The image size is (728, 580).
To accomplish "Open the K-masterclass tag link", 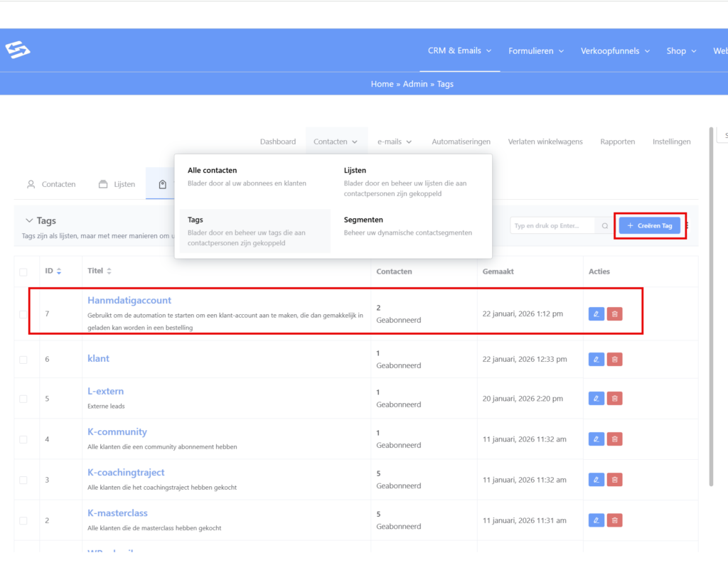I will (x=117, y=513).
